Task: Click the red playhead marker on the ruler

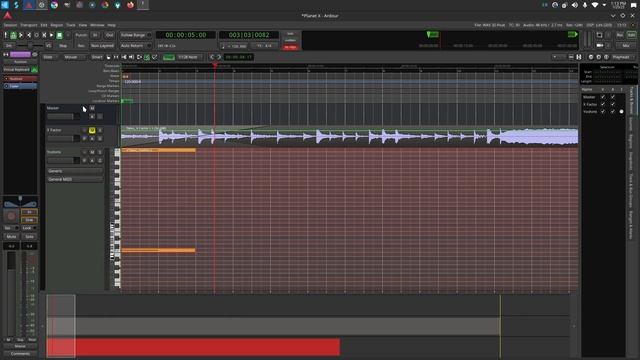Action: point(215,65)
